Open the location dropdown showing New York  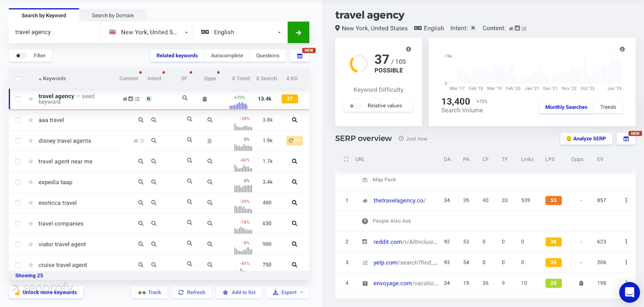click(x=149, y=33)
